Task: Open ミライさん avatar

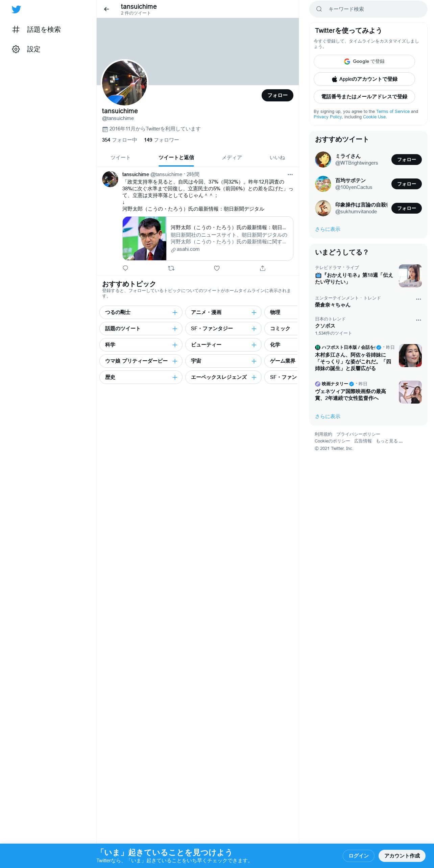Action: pos(323,160)
